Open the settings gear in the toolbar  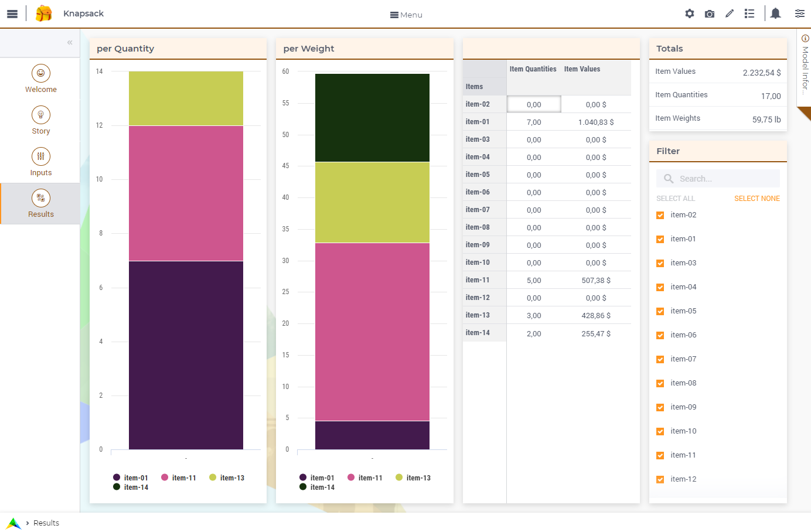(x=690, y=13)
